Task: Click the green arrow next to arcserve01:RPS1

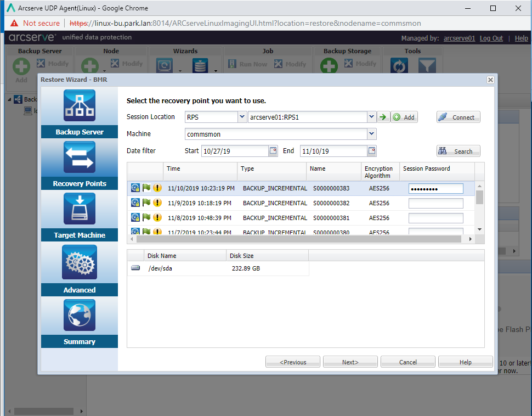Action: (x=383, y=117)
